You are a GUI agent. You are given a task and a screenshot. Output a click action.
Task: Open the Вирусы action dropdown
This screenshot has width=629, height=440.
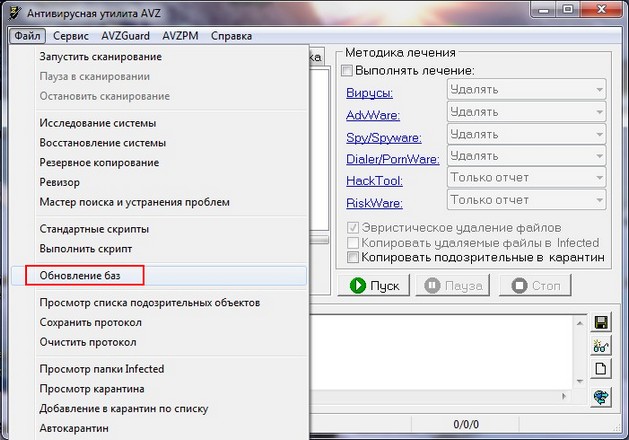click(x=525, y=90)
